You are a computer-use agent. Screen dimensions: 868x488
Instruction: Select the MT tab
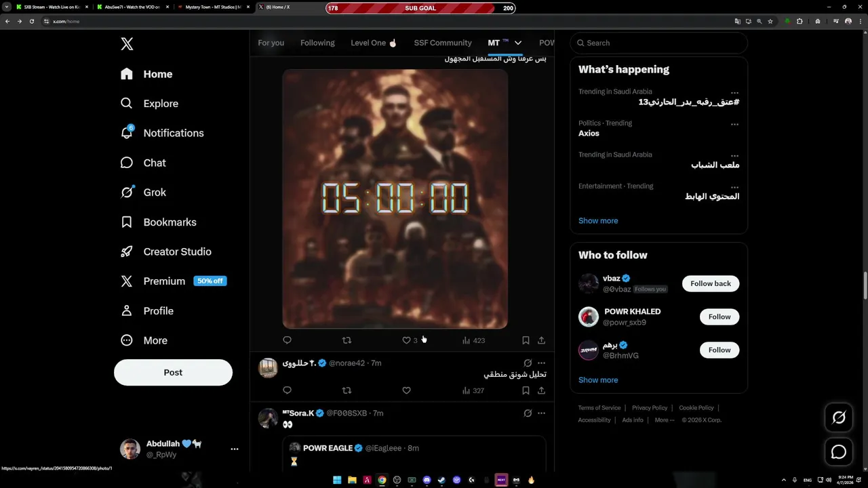click(x=498, y=43)
